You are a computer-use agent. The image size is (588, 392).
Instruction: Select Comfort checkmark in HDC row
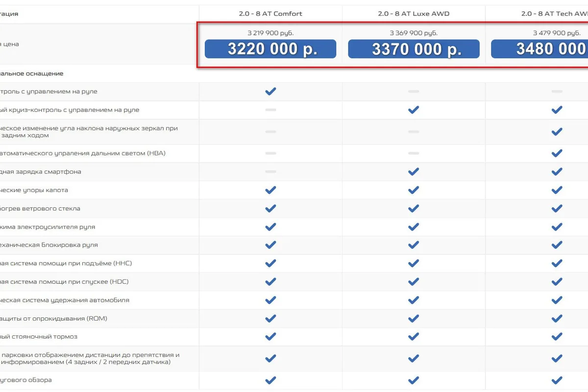tap(270, 282)
